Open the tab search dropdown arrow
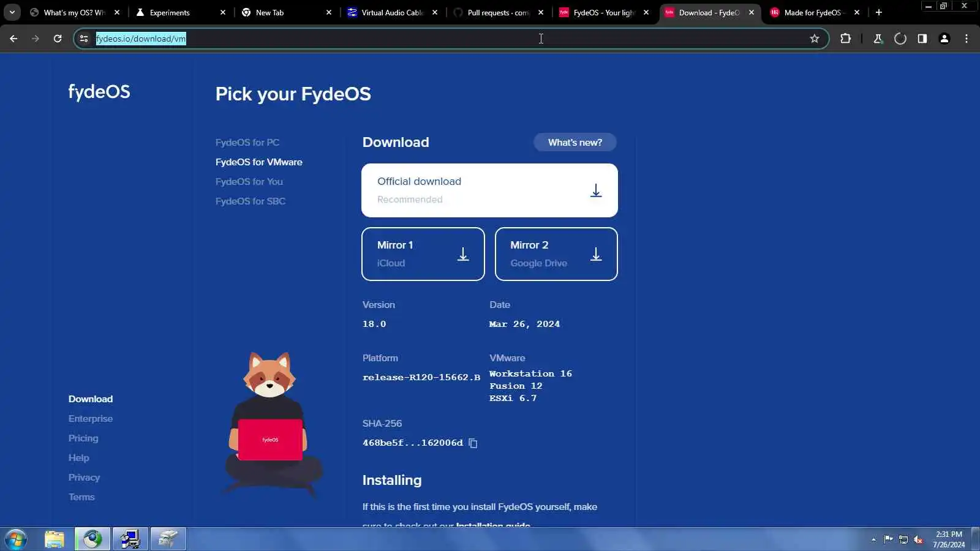The image size is (980, 551). coord(12,12)
